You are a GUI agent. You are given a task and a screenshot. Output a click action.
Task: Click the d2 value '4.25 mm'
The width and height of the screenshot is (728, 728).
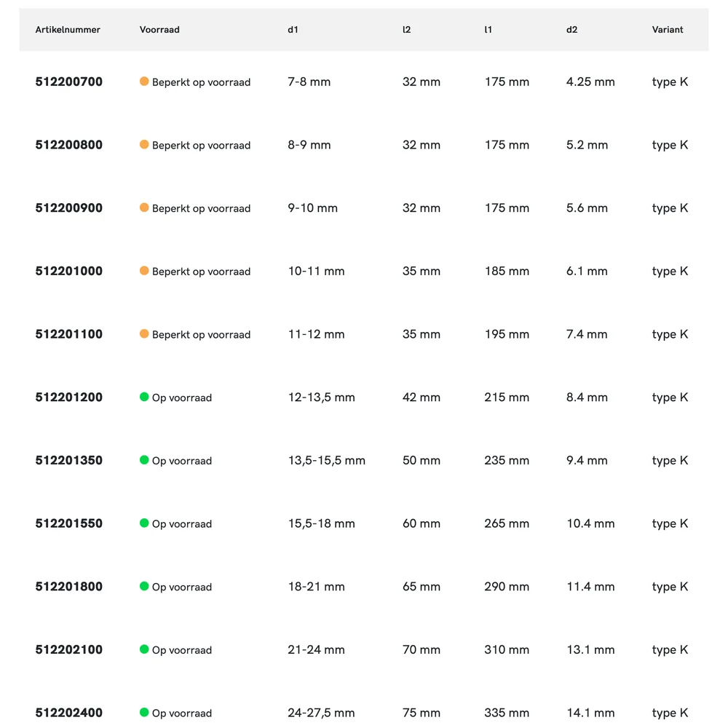[x=590, y=82]
